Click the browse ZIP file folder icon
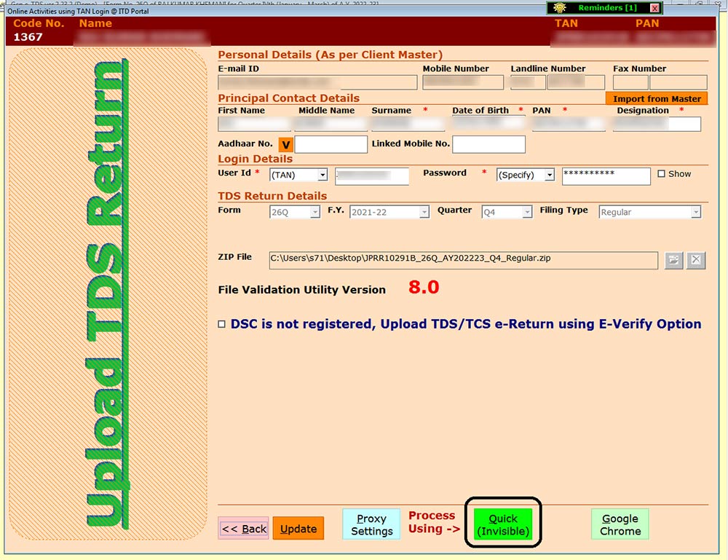 coord(673,261)
